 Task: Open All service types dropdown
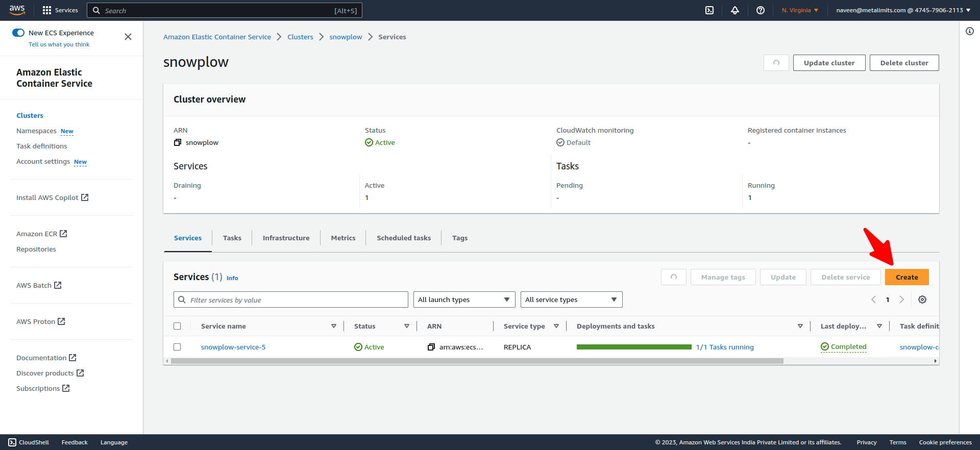[x=572, y=299]
